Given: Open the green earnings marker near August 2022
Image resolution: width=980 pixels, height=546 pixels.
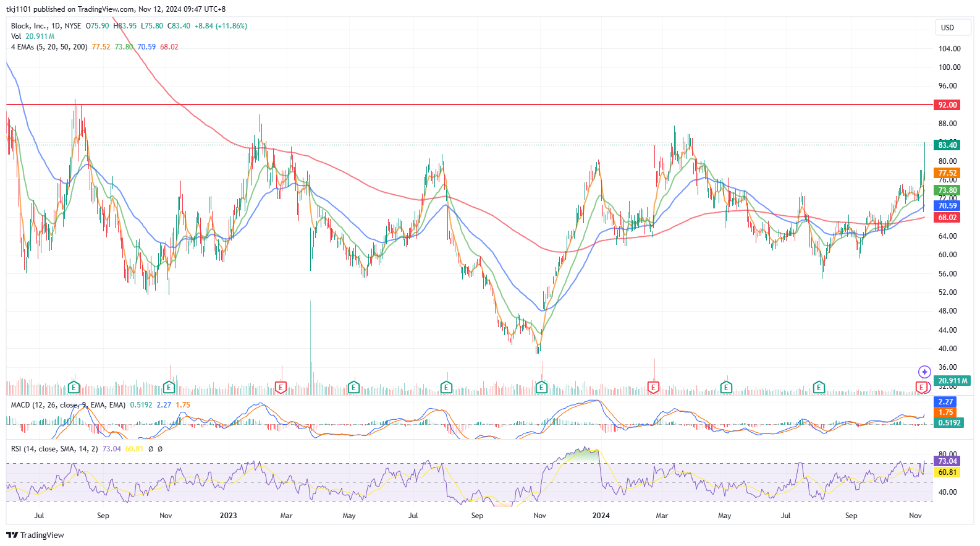Looking at the screenshot, I should [74, 388].
